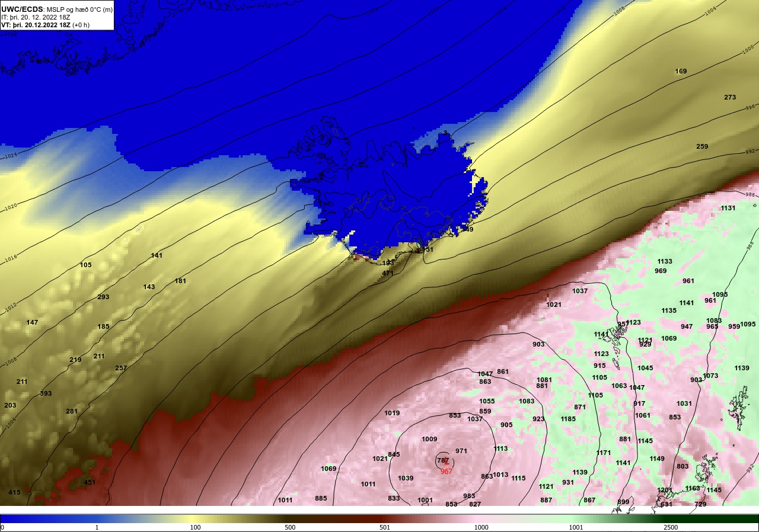Viewport: 759px width, 532px height.
Task: Click the height value 1131
Action: [x=728, y=208]
